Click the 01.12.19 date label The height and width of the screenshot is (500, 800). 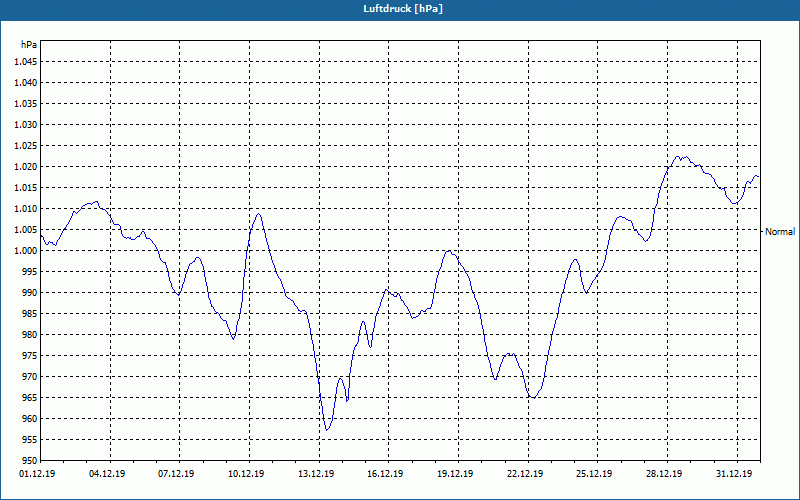click(x=37, y=474)
